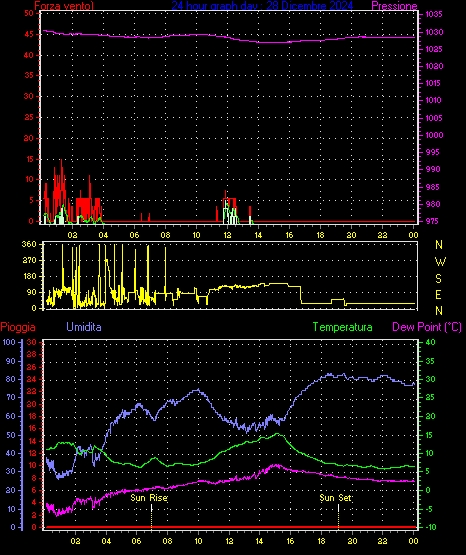The image size is (466, 555).
Task: Click the 1030 pressure axis value
Action: click(433, 32)
